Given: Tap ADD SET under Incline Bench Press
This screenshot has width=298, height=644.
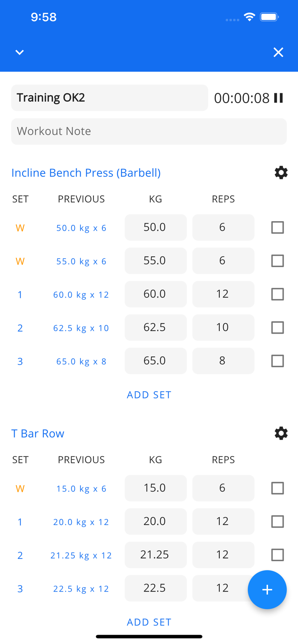Looking at the screenshot, I should coord(149,395).
